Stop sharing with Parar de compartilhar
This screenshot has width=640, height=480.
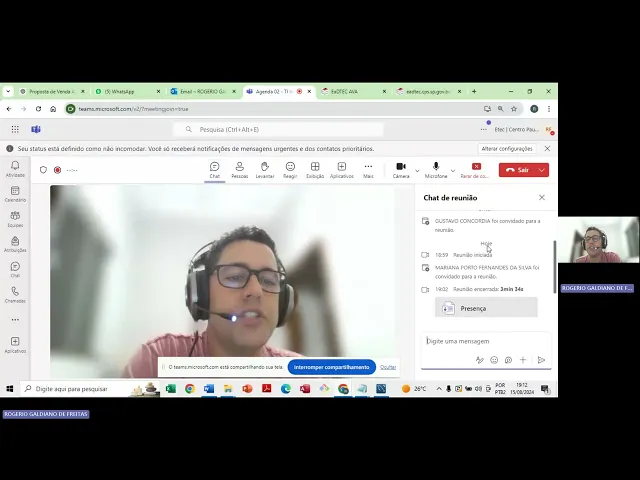click(x=475, y=170)
